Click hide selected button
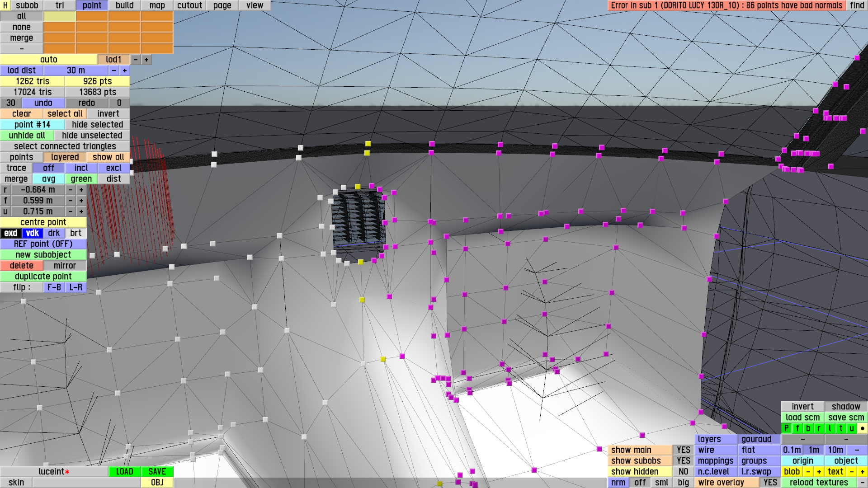 tap(97, 125)
